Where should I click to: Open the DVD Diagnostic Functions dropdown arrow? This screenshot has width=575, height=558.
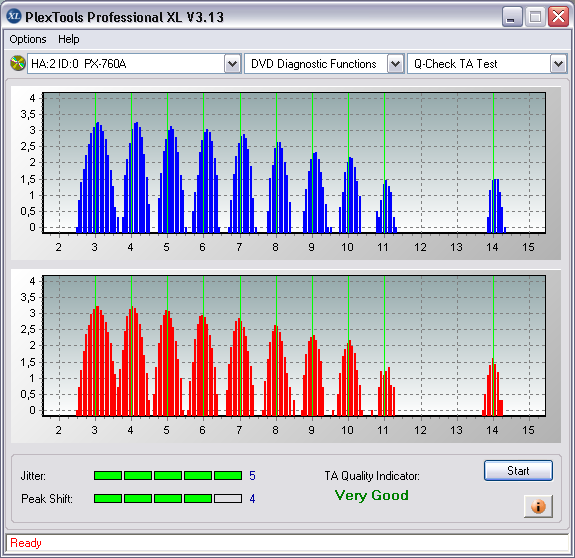396,64
